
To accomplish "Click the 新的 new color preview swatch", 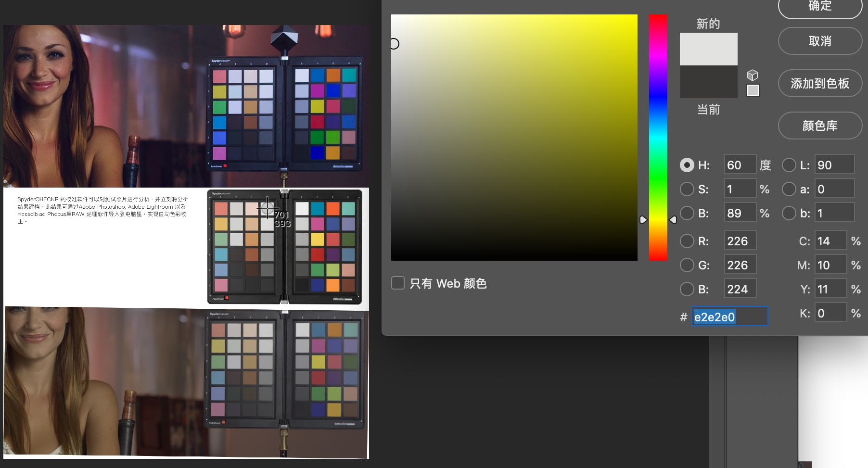I will pyautogui.click(x=708, y=49).
